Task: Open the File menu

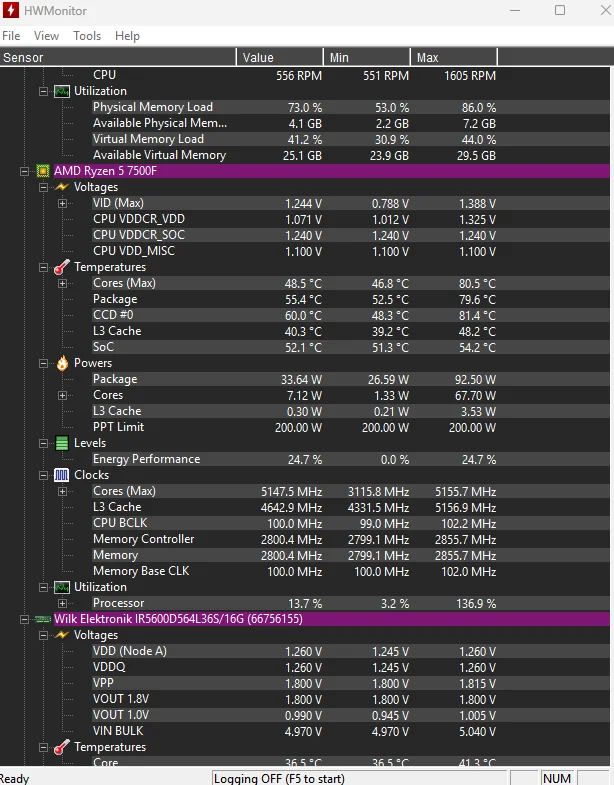Action: [x=11, y=36]
